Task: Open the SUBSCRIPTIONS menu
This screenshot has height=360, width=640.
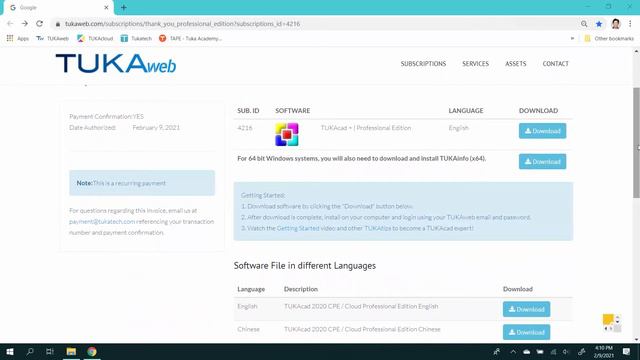Action: tap(423, 64)
